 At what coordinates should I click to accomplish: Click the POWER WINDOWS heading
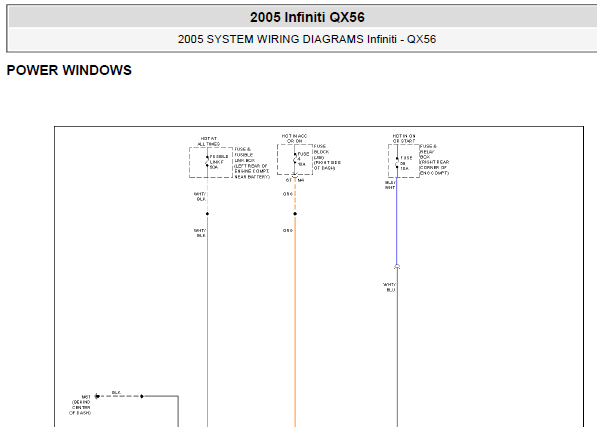(69, 70)
